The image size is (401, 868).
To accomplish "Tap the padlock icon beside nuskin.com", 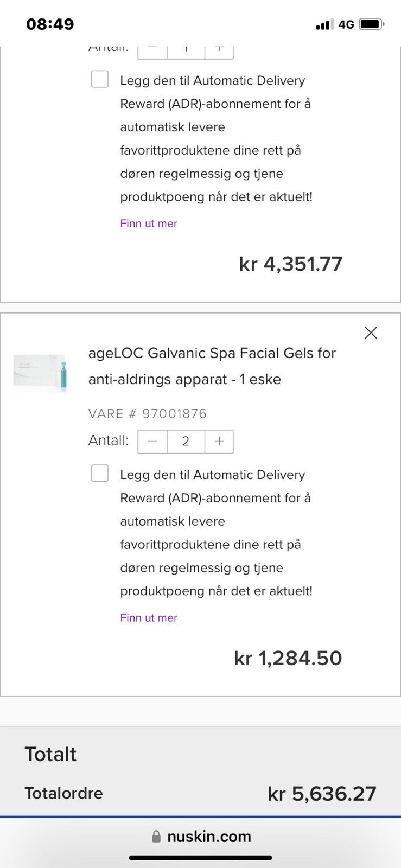I will coord(156,837).
